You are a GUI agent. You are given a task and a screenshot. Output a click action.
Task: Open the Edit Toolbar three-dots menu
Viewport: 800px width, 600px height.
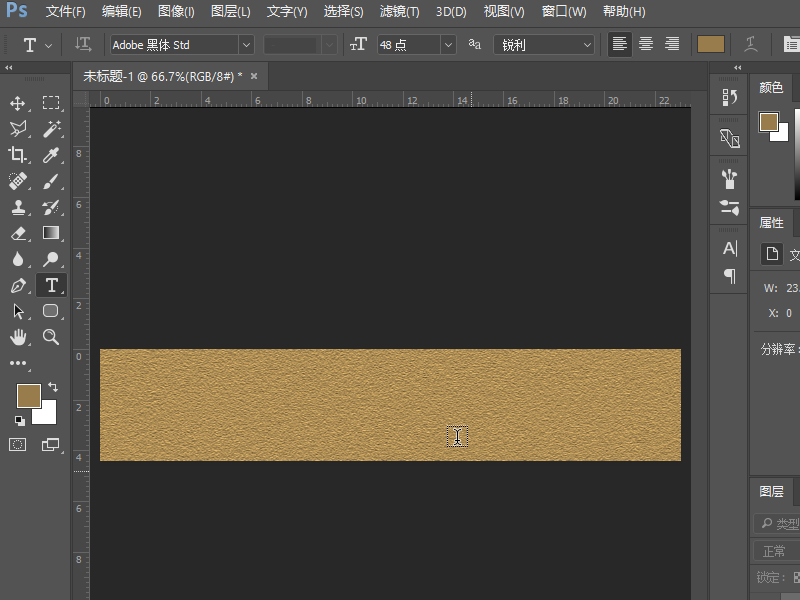pos(18,363)
